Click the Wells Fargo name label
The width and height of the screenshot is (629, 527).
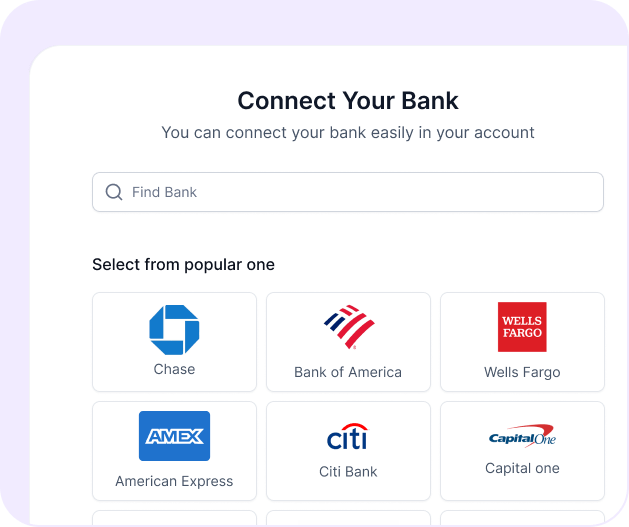point(522,372)
